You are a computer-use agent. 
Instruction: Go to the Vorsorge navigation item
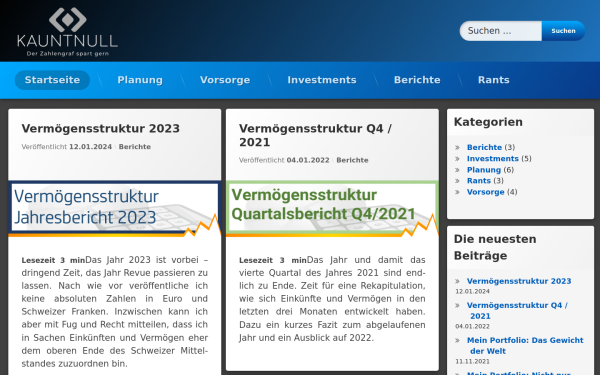(225, 80)
